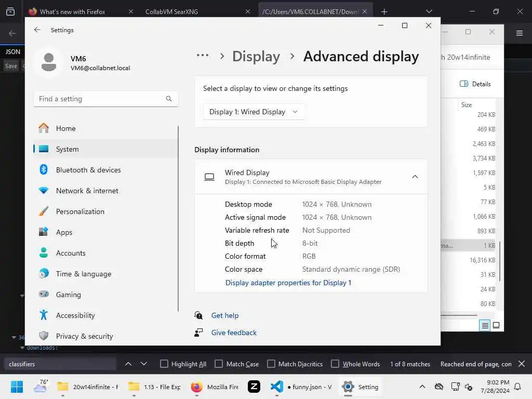532x399 pixels.
Task: Open Display adapter properties for Display 1
Action: (x=288, y=283)
